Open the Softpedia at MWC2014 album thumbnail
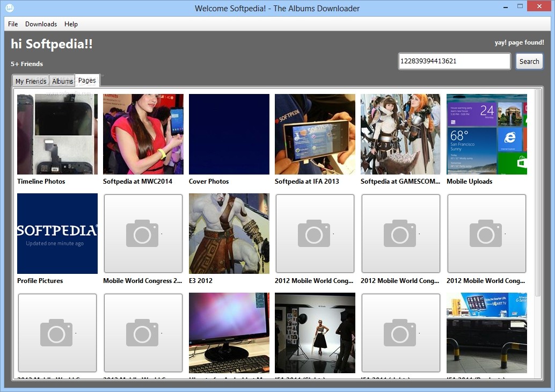Image resolution: width=555 pixels, height=392 pixels. point(143,134)
